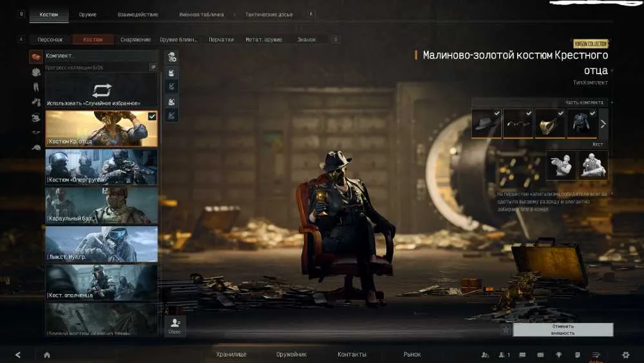Switch to Снаряжение sub-tab
Image resolution: width=644 pixels, height=363 pixels.
[x=135, y=39]
